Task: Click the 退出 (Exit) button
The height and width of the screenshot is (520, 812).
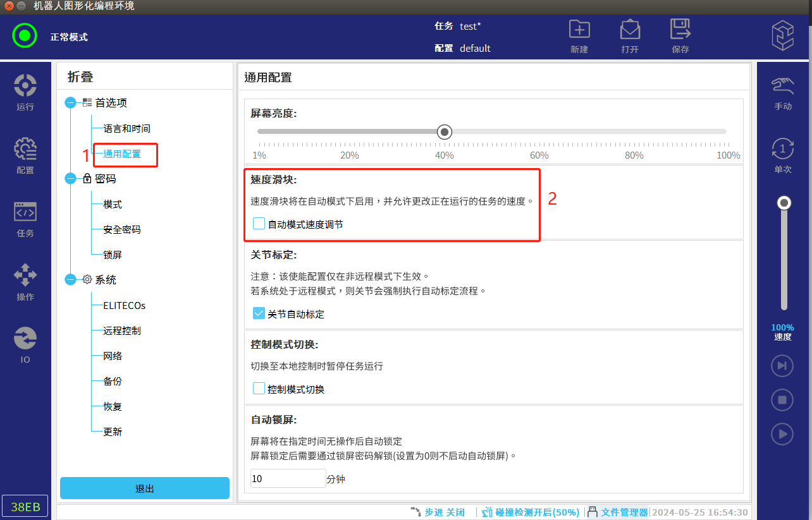Action: [x=145, y=488]
